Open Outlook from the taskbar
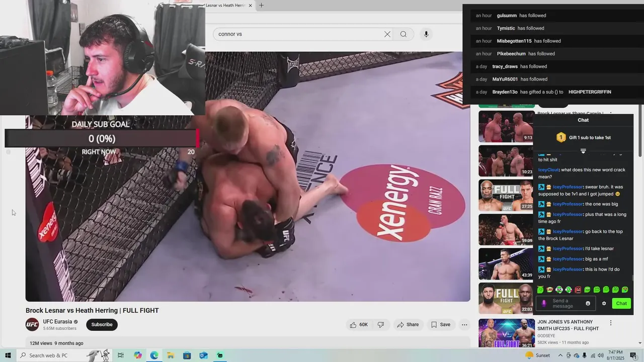The image size is (644, 362). 203,355
